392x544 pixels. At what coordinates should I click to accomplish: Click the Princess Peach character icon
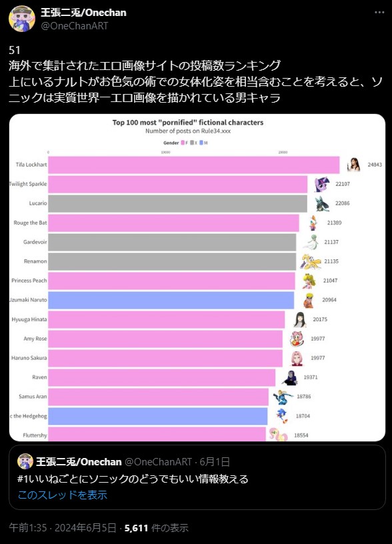(309, 281)
